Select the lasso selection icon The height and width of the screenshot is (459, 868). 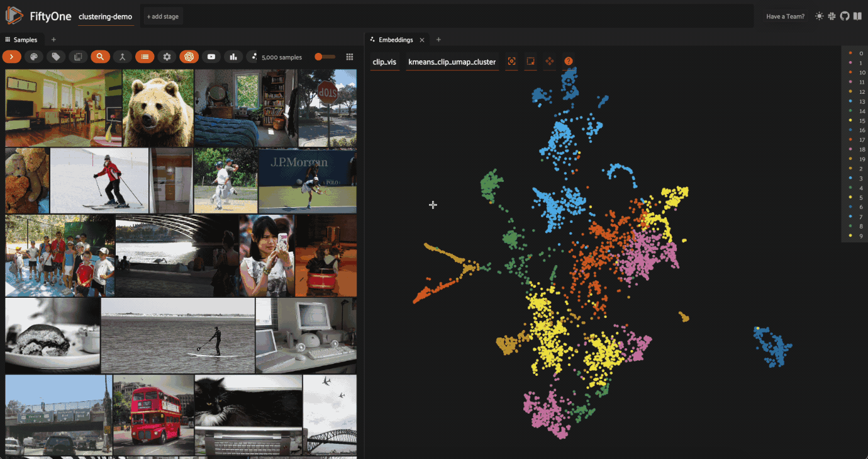pos(531,61)
